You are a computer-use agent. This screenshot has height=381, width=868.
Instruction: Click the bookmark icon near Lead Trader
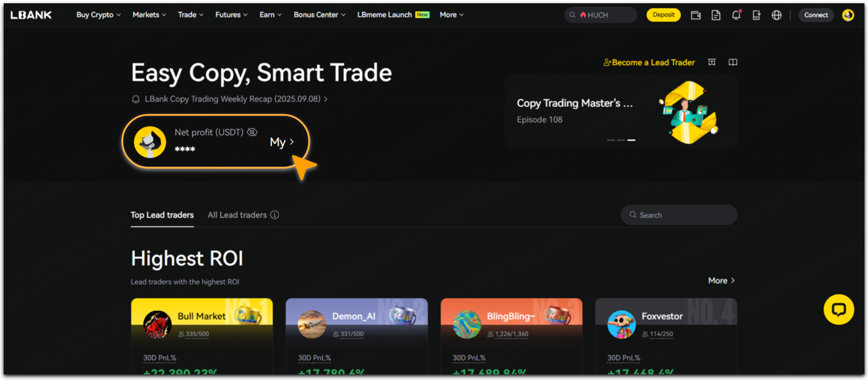[x=712, y=62]
